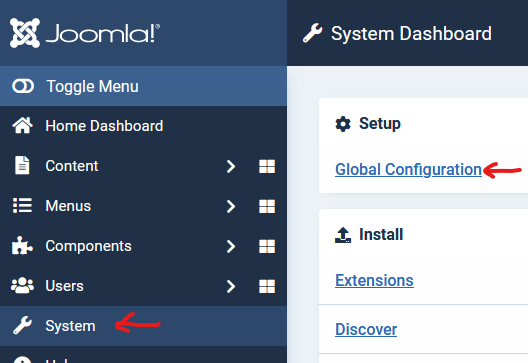Expand the Content submenu chevron
The image size is (528, 363).
[231, 166]
